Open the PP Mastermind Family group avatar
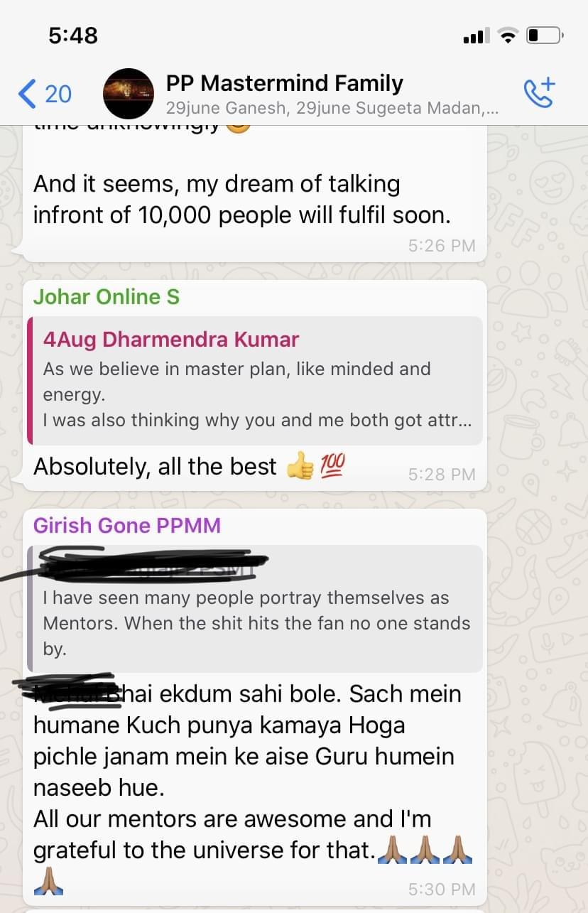Screen dimensions: 588x913 coord(128,93)
